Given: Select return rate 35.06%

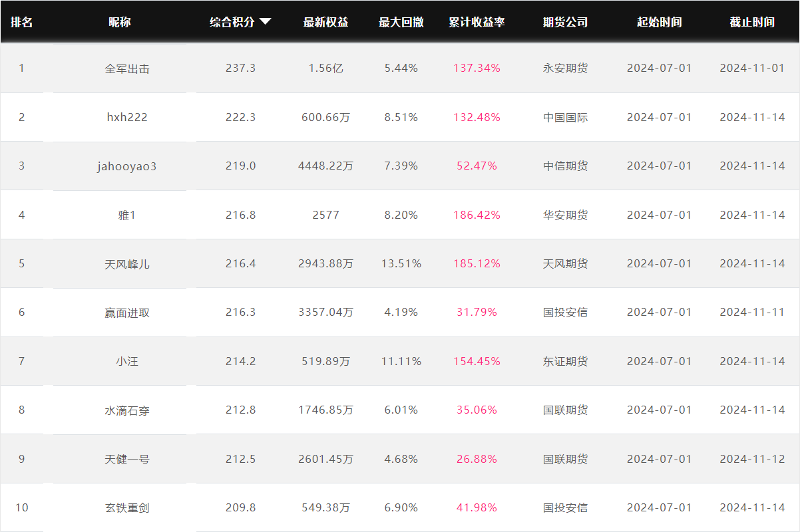Looking at the screenshot, I should (x=477, y=410).
